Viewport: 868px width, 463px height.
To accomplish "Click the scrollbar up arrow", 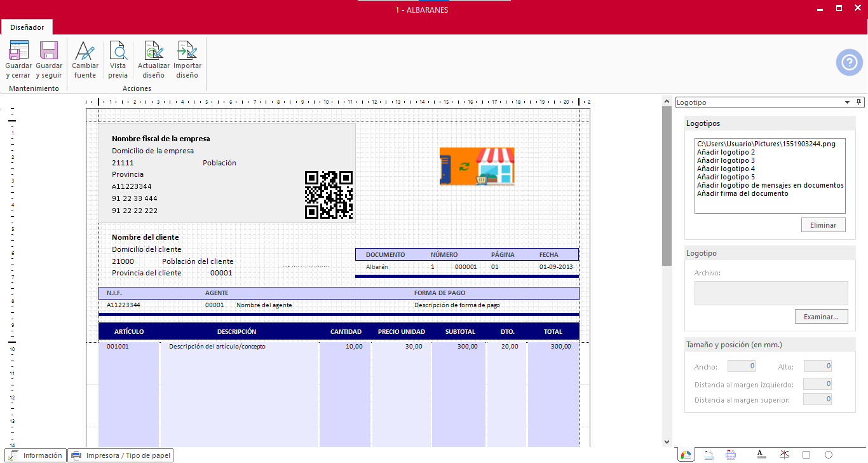I will (667, 101).
